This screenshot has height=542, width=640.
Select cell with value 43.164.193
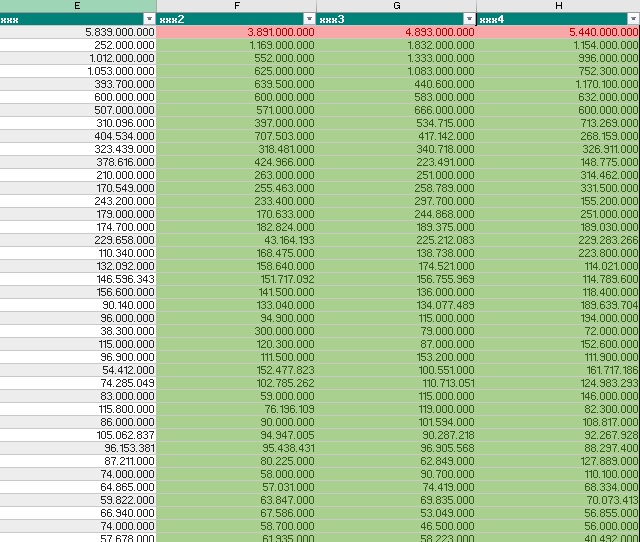pos(236,240)
